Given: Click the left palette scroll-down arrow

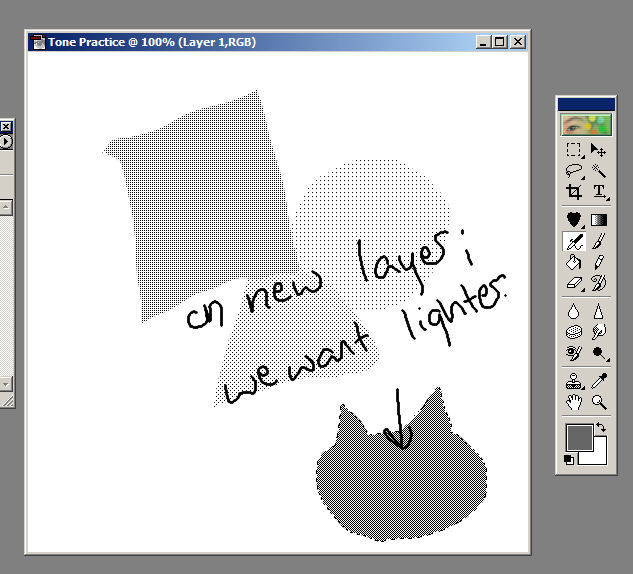Looking at the screenshot, I should tap(6, 384).
